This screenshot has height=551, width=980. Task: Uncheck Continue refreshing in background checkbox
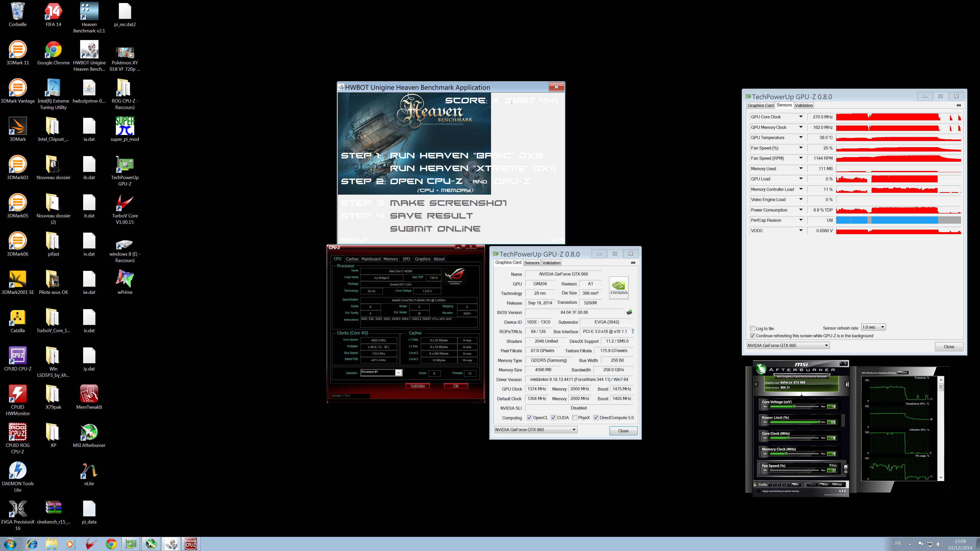point(752,336)
